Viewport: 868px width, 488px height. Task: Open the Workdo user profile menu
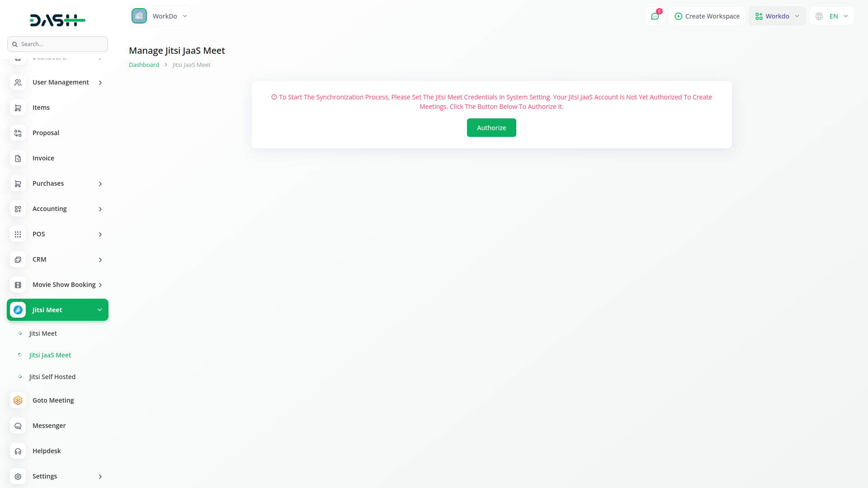777,16
